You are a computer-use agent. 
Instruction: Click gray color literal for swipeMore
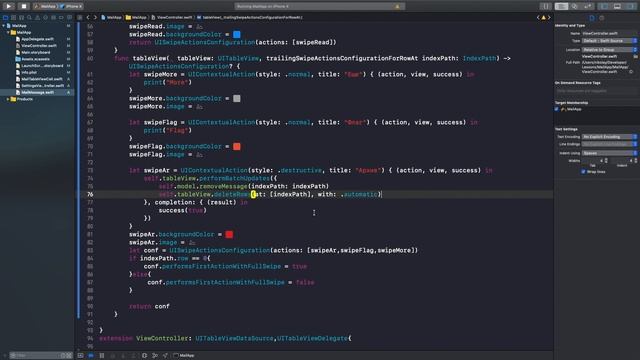tap(237, 98)
